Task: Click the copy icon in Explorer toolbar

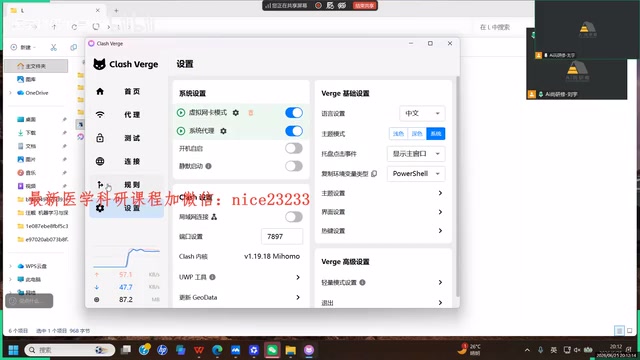Action: (x=73, y=47)
